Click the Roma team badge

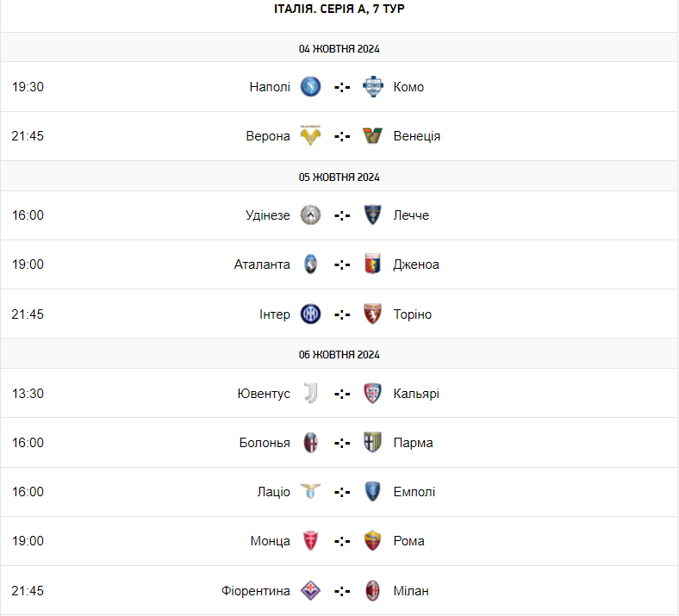(372, 541)
